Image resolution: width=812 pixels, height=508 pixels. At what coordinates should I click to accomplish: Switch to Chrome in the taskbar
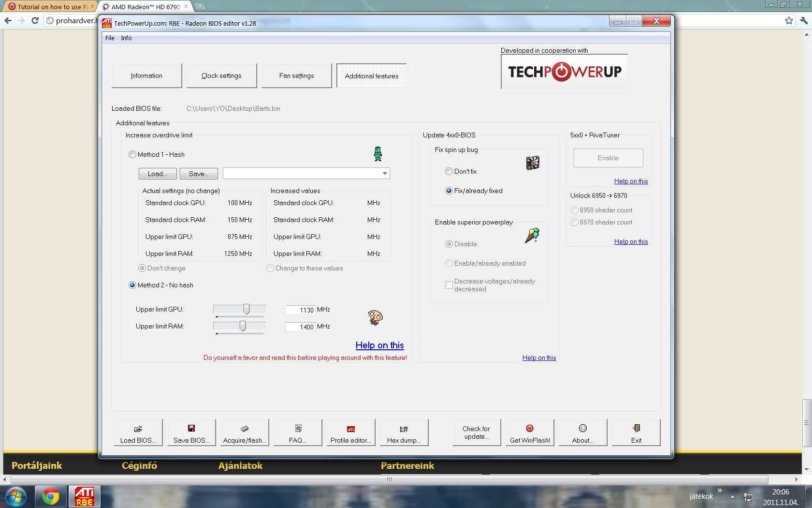point(50,497)
